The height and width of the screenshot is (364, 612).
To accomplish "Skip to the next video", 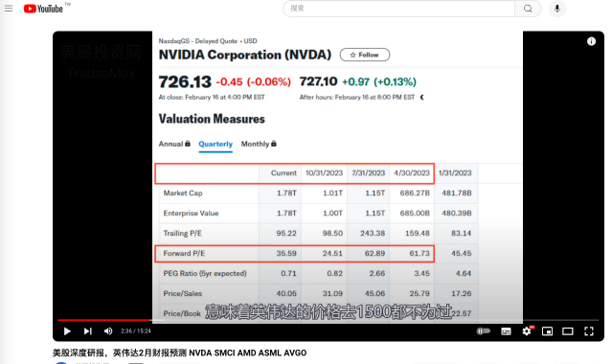I will click(x=88, y=331).
